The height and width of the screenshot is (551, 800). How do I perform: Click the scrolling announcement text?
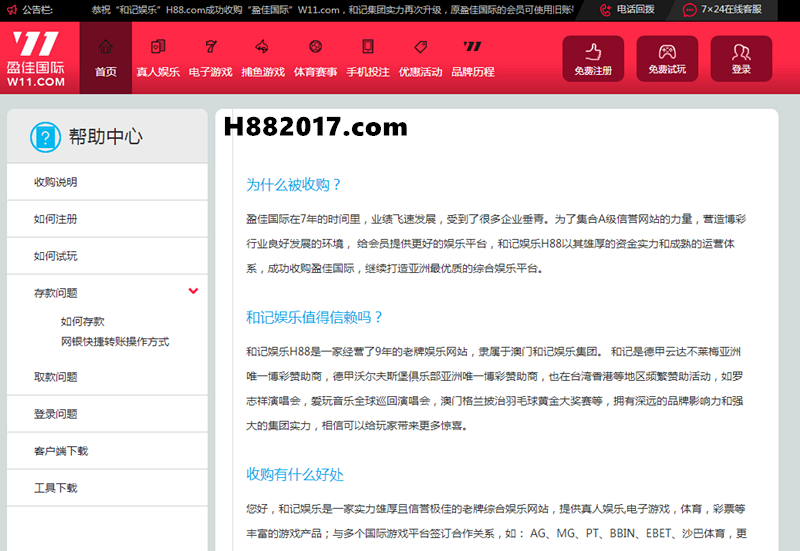click(333, 10)
